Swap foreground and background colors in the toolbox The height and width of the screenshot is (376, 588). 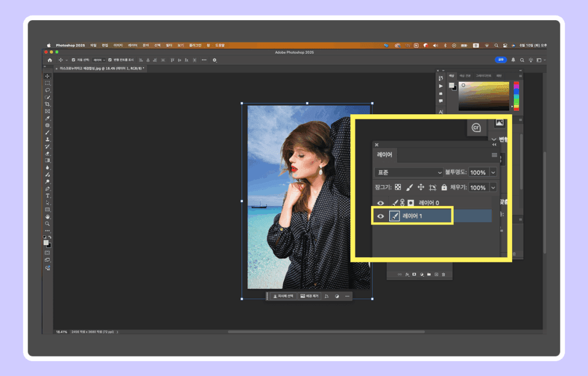tap(50, 237)
